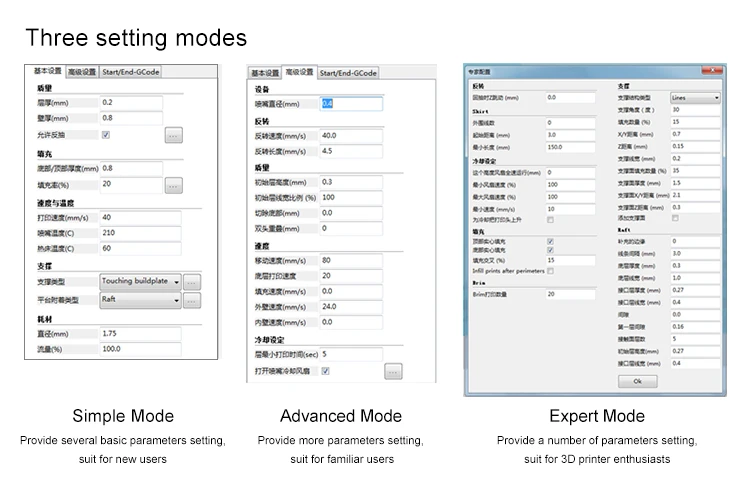Click Advanced Mode field showing 4.5
The width and height of the screenshot is (750, 488).
coord(351,151)
